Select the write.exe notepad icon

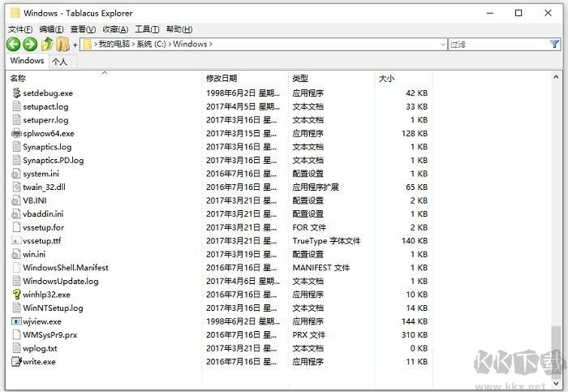(16, 362)
